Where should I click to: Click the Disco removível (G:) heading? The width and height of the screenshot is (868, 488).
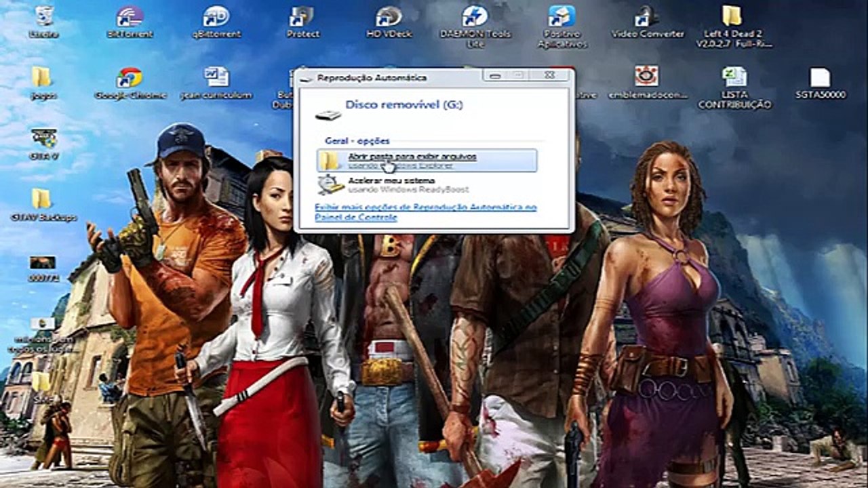pos(404,105)
